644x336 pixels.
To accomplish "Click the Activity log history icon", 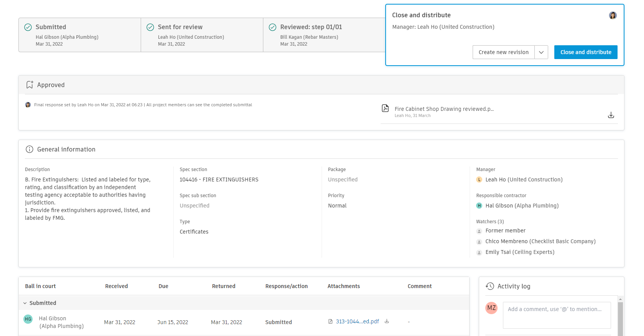I will tap(490, 286).
